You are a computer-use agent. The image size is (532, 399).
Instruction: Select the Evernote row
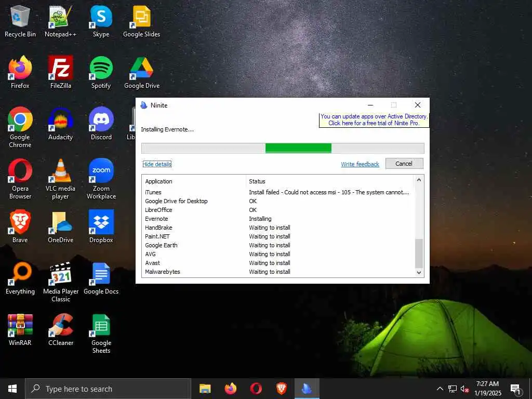click(x=278, y=219)
